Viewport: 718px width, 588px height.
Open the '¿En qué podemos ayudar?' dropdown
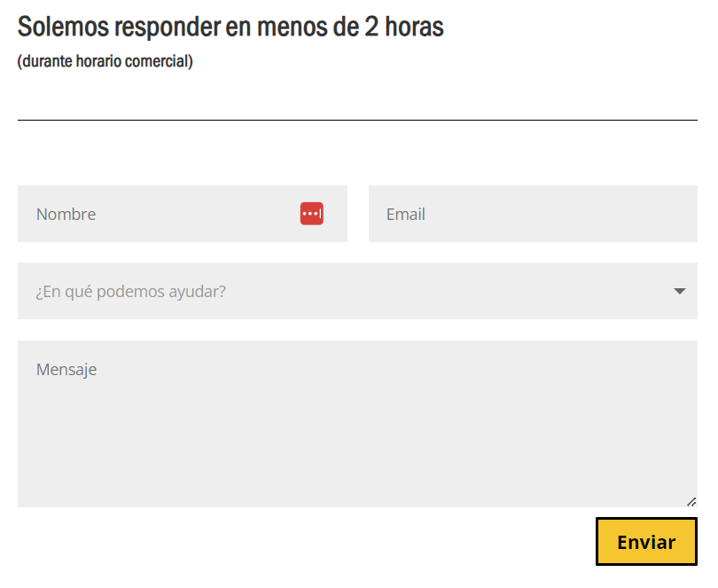pos(357,291)
